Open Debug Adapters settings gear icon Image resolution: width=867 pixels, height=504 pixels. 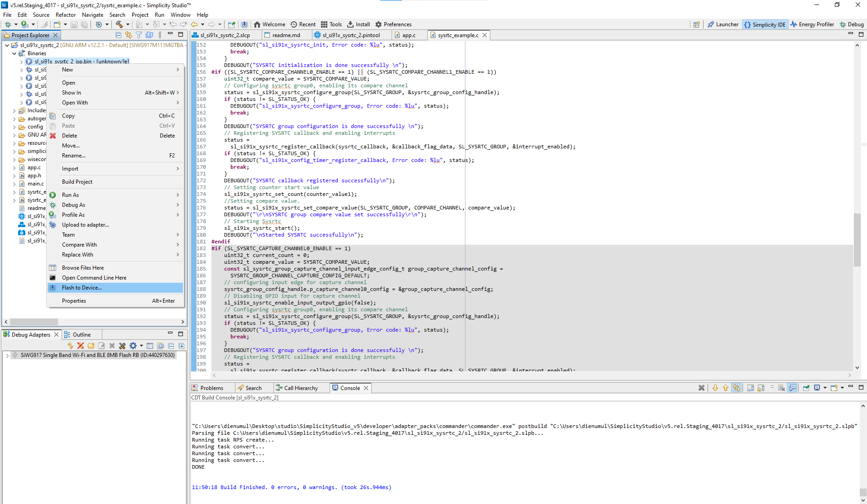133,346
